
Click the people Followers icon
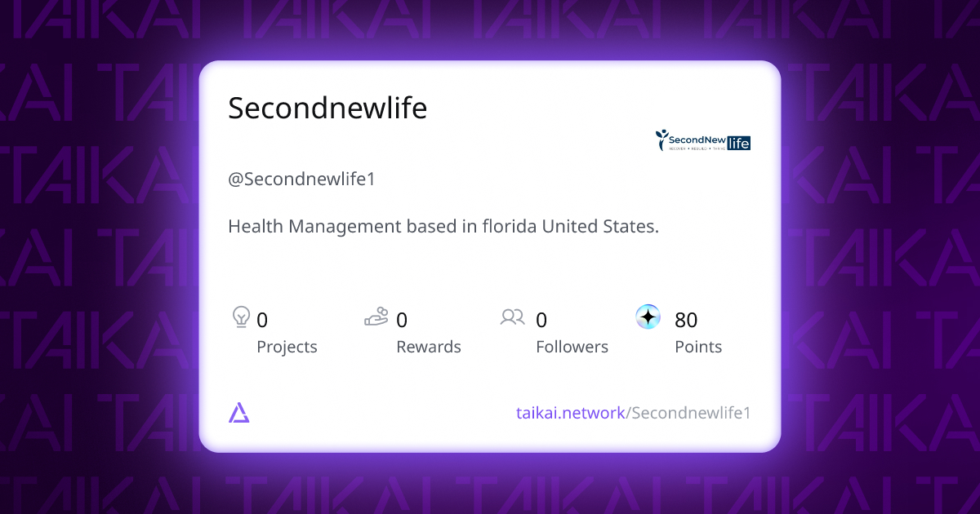[512, 317]
